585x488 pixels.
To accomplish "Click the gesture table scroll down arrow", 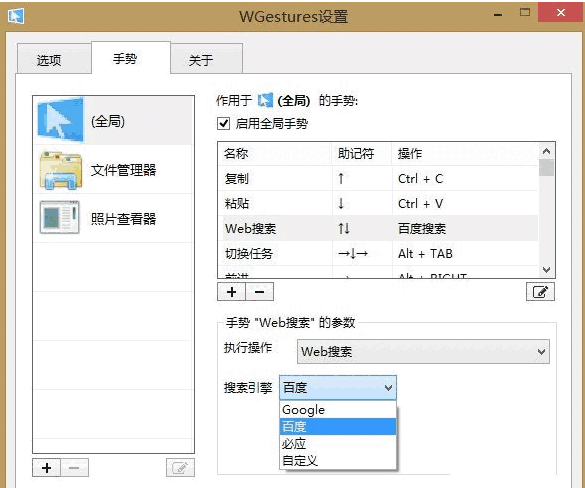I will 547,269.
